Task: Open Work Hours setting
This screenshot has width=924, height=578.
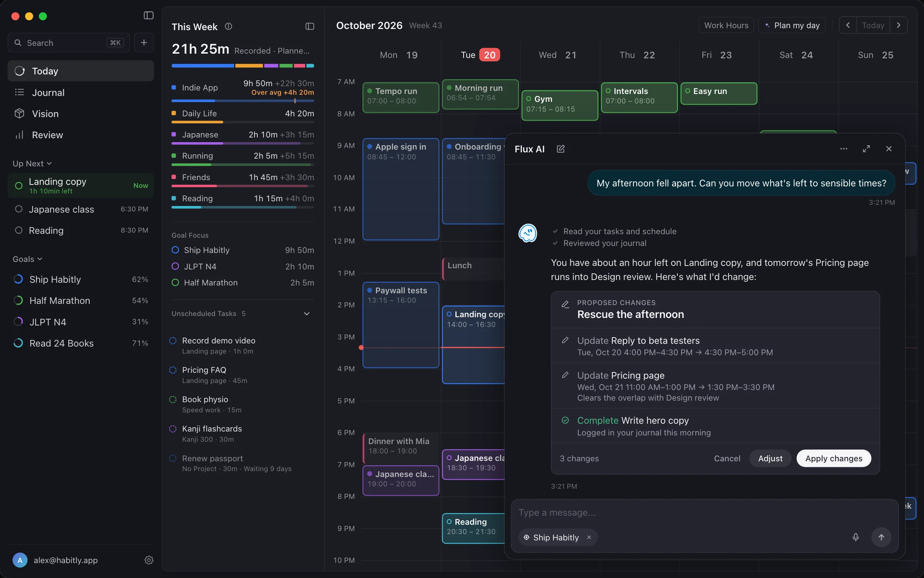Action: click(x=726, y=25)
